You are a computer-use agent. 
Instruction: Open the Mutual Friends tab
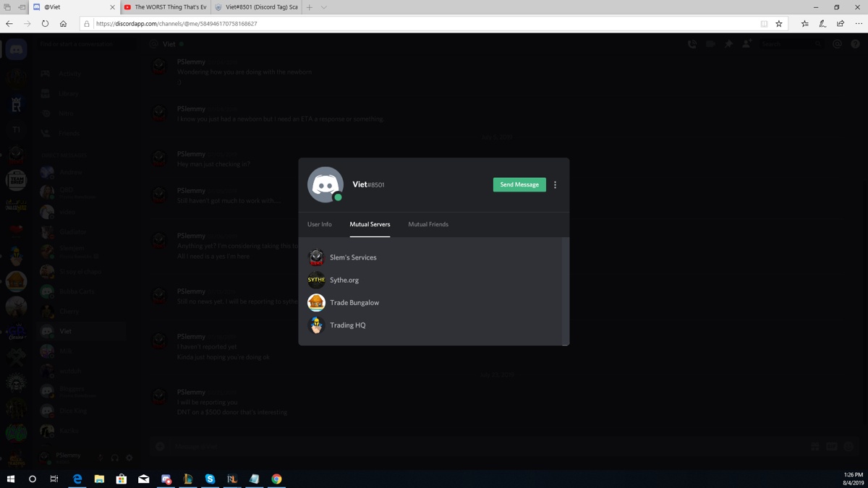(x=428, y=224)
